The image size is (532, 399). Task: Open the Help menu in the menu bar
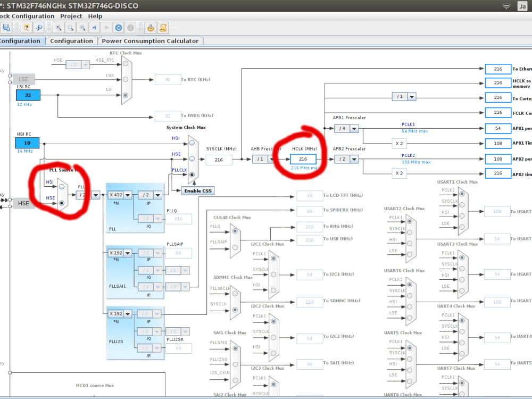[95, 16]
